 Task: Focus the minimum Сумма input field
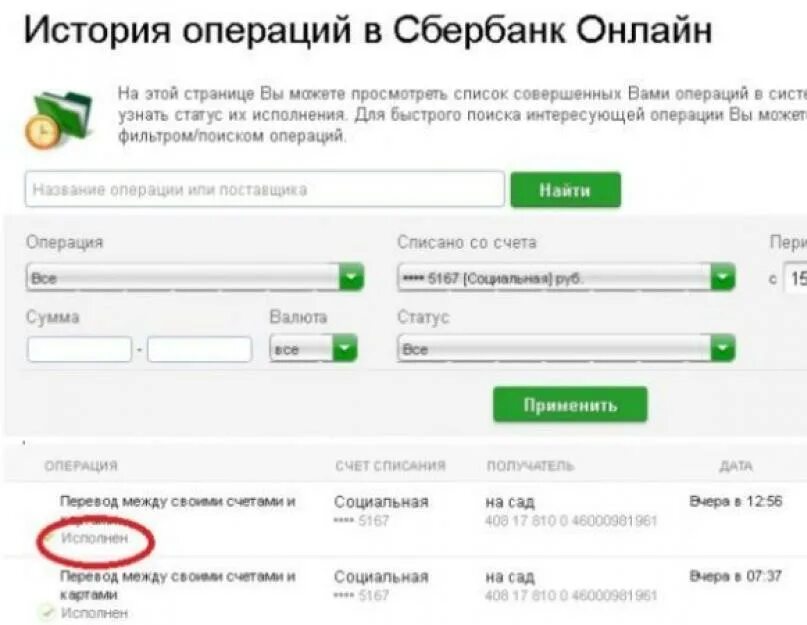point(79,349)
